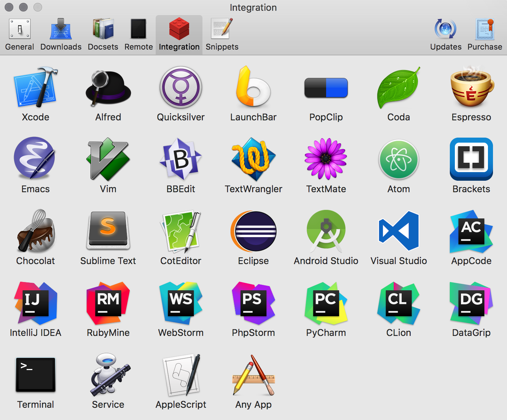This screenshot has width=507, height=420.
Task: Open the Docsets preferences tab
Action: 103,35
